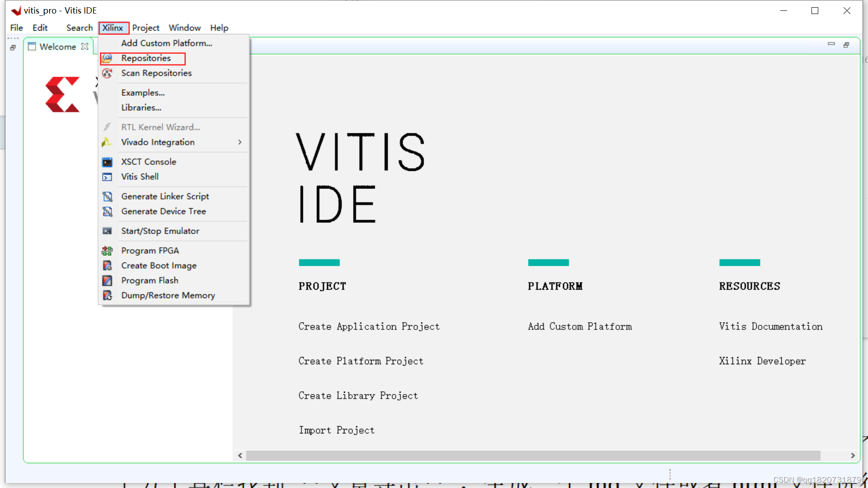
Task: Click Create Application Project link
Action: pyautogui.click(x=369, y=327)
